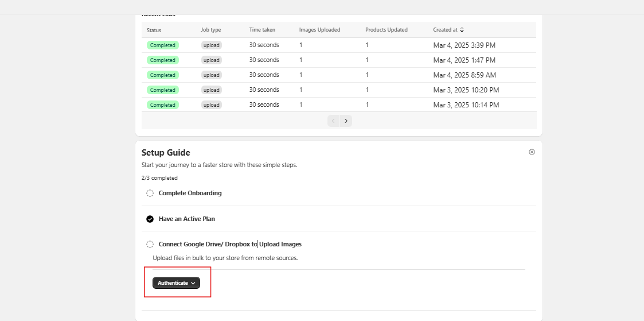644x321 pixels.
Task: Click the Time taken column header
Action: pos(263,30)
